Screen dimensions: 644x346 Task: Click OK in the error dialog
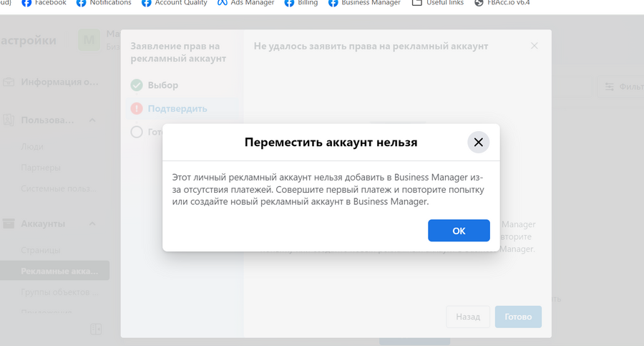point(459,231)
